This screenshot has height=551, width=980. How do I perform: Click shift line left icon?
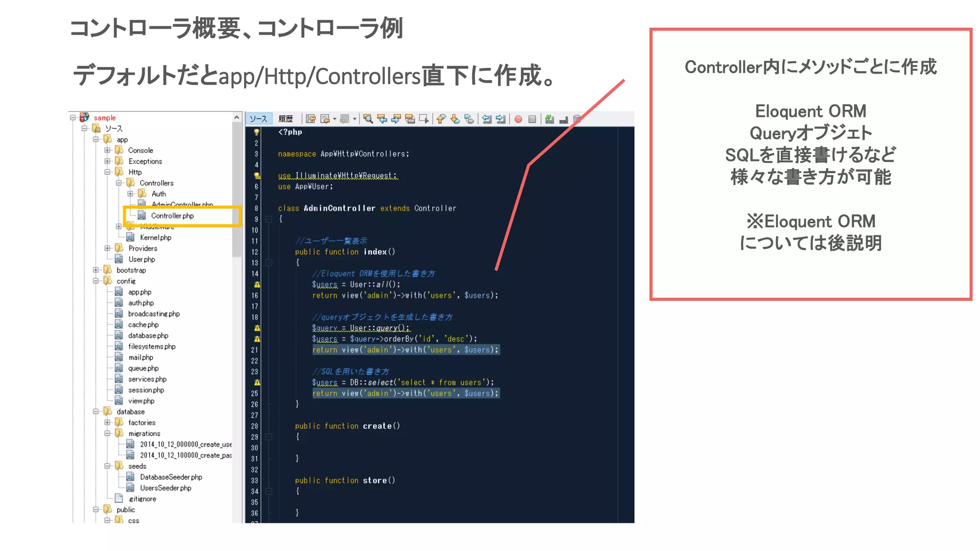click(487, 119)
